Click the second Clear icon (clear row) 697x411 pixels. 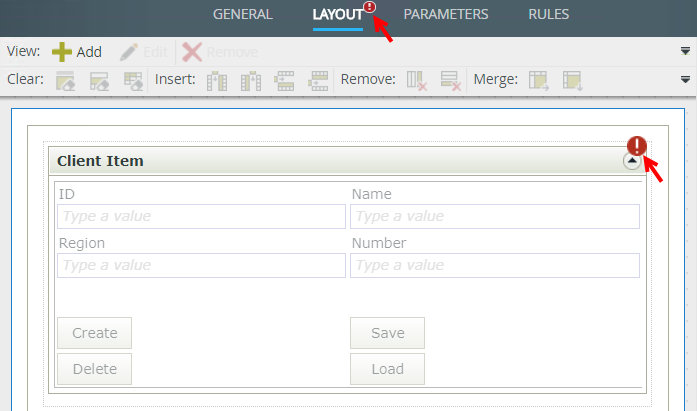(x=99, y=80)
